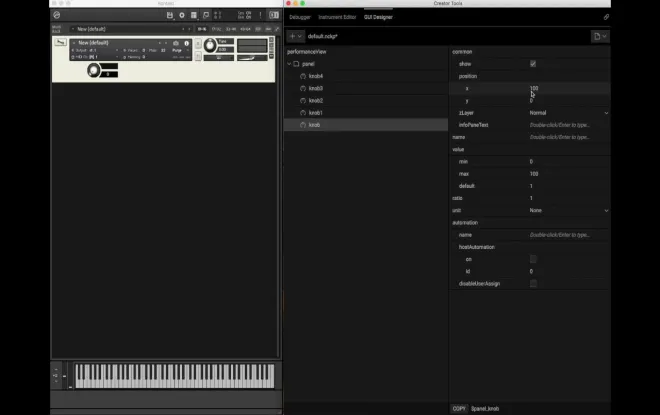
Task: Click the instrument Tune knob
Action: [210, 45]
